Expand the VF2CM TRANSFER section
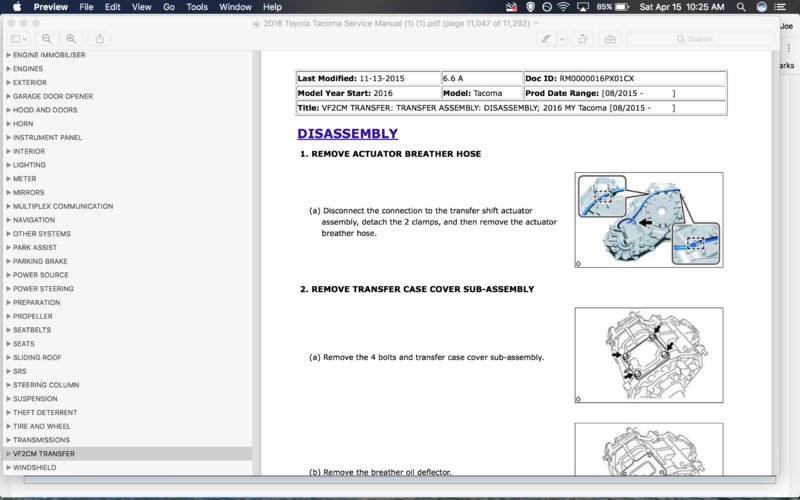This screenshot has height=500, width=800. click(x=8, y=454)
